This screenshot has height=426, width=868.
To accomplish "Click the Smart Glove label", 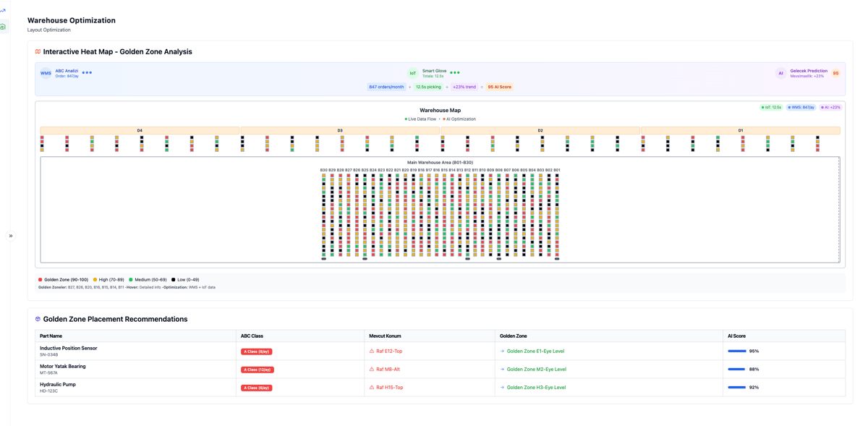I will pyautogui.click(x=434, y=71).
